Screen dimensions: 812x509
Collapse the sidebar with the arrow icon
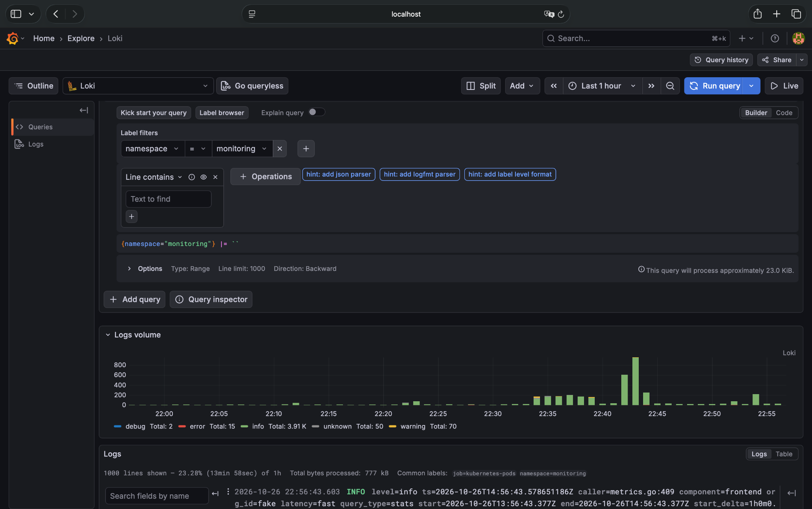84,110
